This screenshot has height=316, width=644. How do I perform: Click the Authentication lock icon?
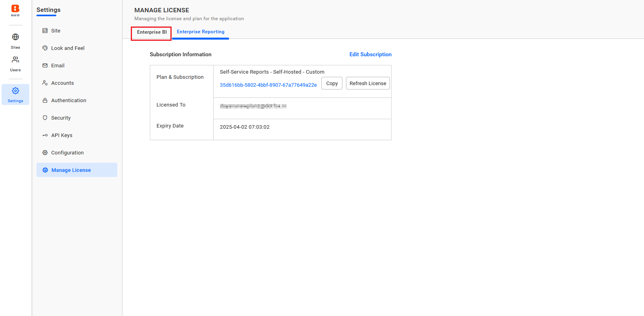[45, 101]
